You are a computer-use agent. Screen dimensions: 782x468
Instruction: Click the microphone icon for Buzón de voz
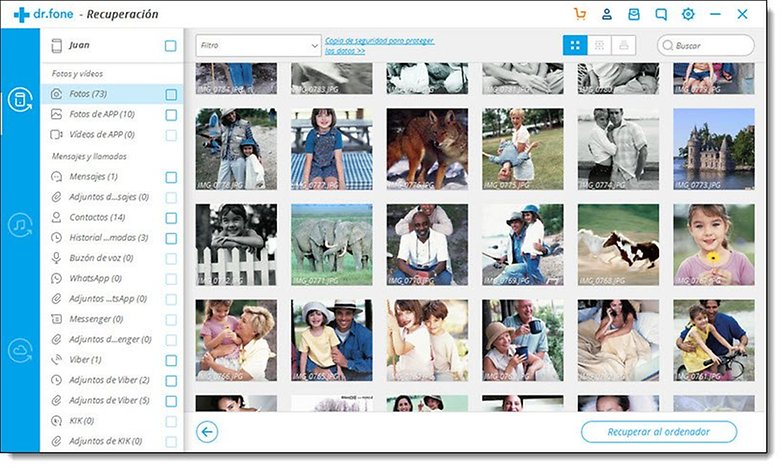(x=57, y=258)
